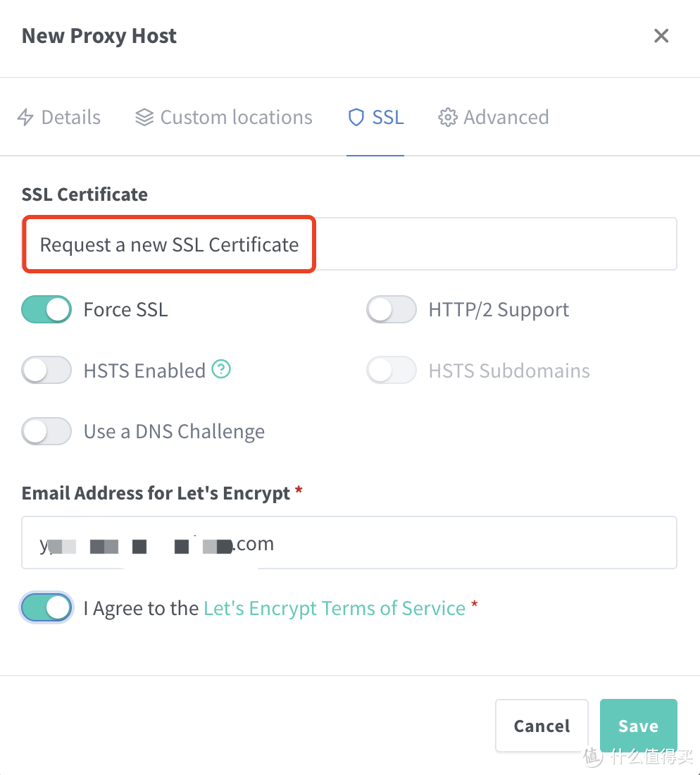Open the Custom locations tab
Viewport: 700px width, 775px height.
point(224,118)
